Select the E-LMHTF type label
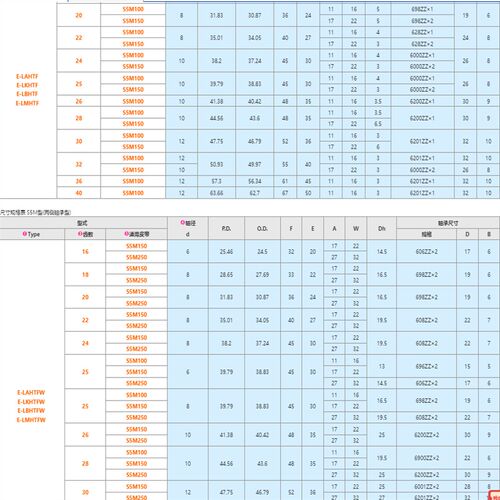This screenshot has height=500, width=500. [27, 103]
